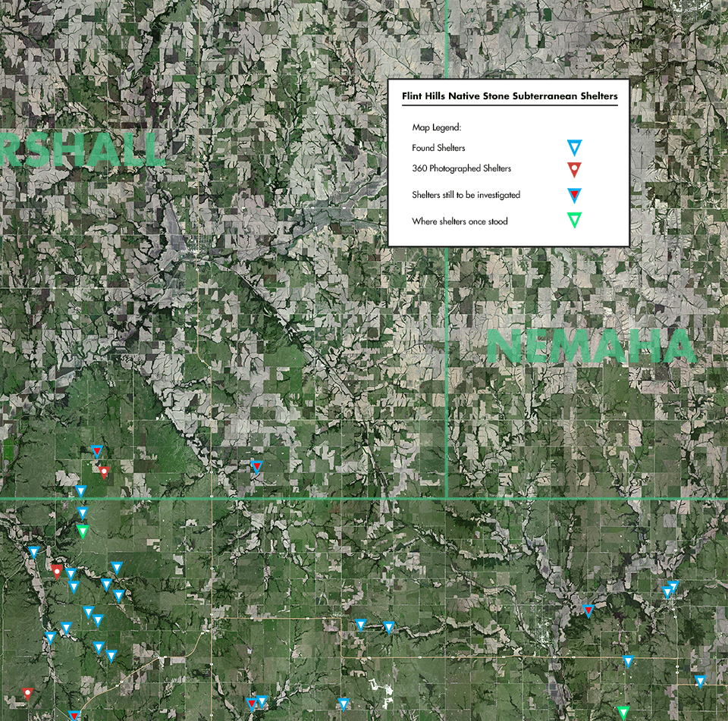Click the 'Found Shelters' legend label

(438, 148)
